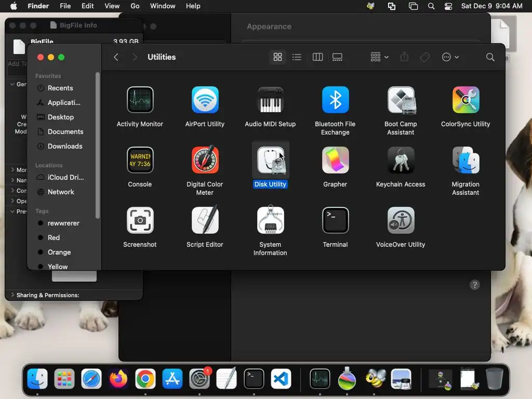
Task: Open Control Center in the menu bar
Action: pyautogui.click(x=448, y=6)
